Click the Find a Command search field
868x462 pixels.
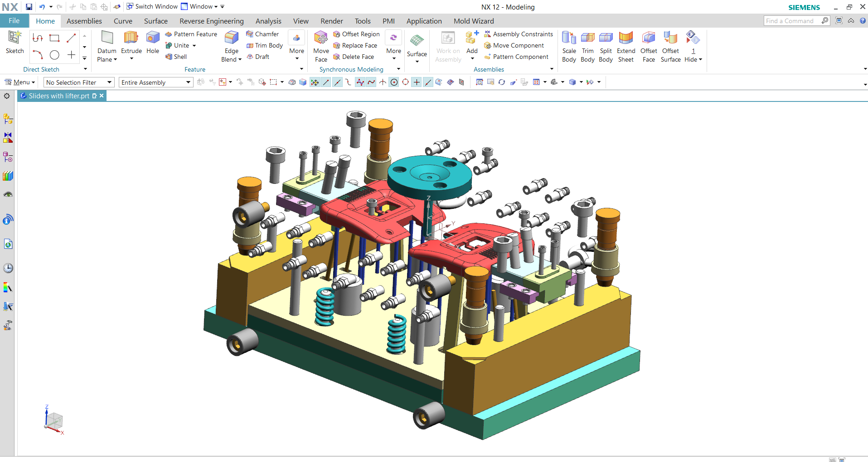tap(793, 21)
